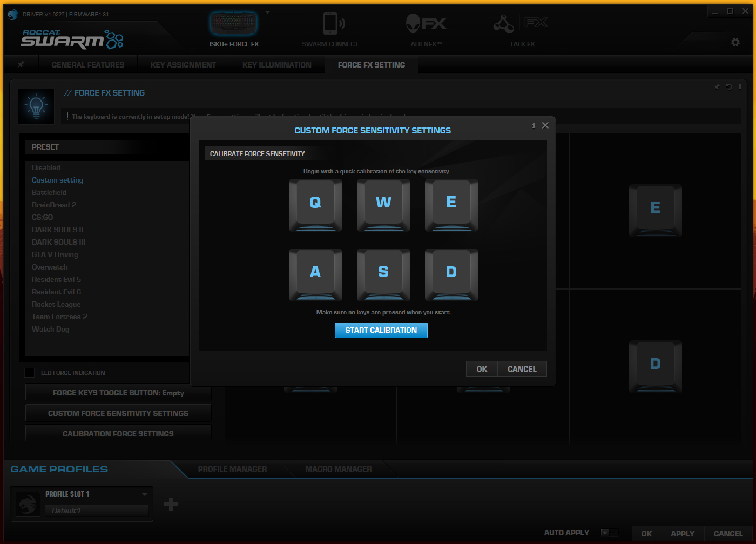Close the Custom Force Sensitivity Settings dialog
Viewport: 756px width, 544px height.
click(x=545, y=125)
